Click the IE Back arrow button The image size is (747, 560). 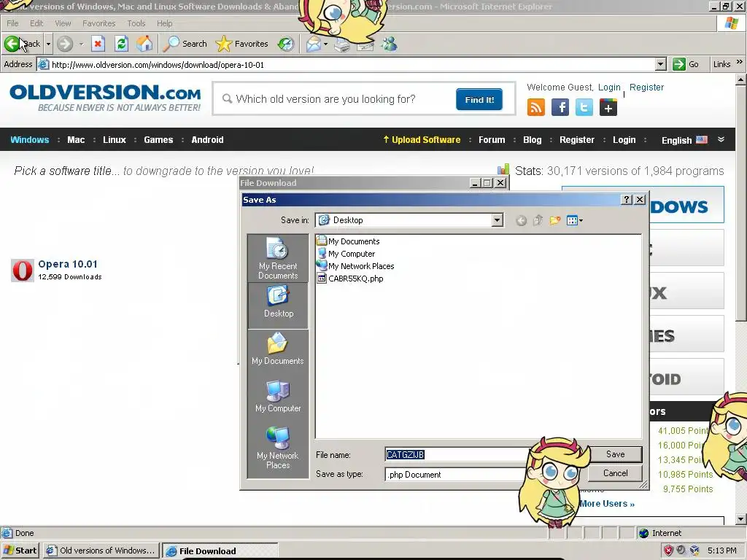click(23, 44)
